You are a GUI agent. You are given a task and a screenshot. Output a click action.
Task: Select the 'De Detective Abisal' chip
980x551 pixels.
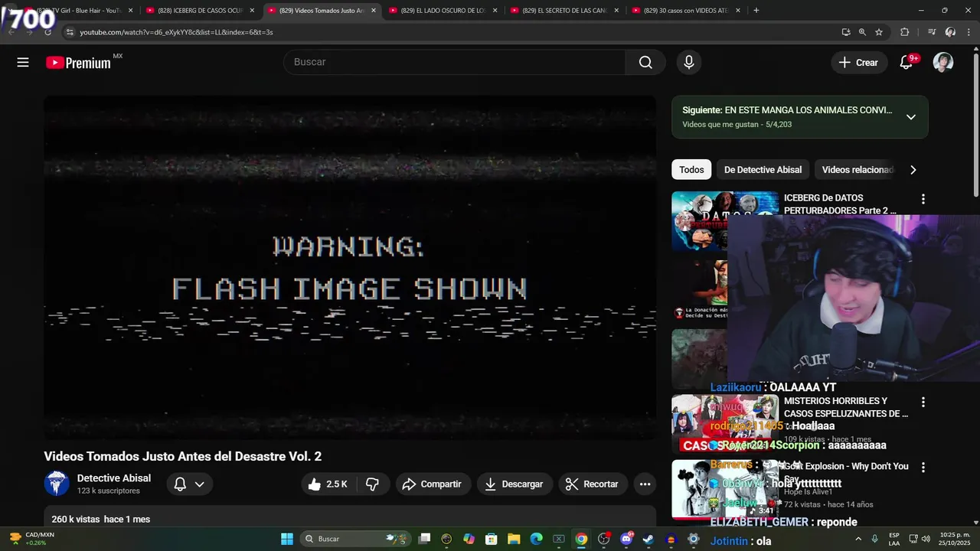pyautogui.click(x=763, y=170)
